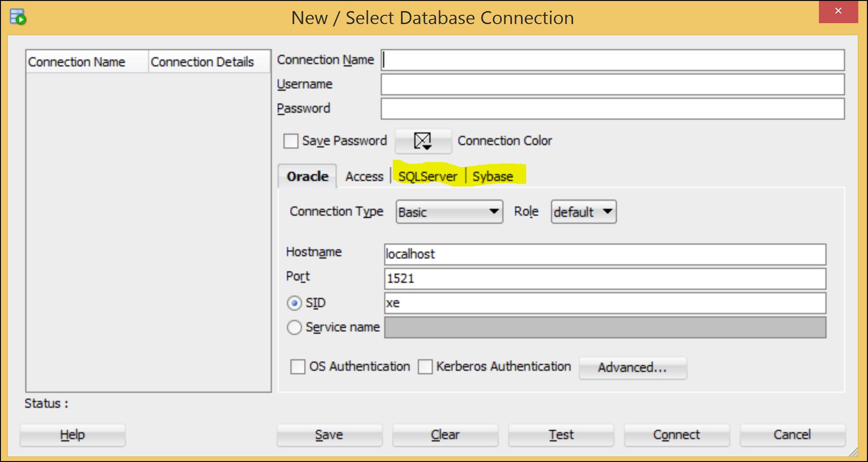Select the SID radio button
The image size is (868, 462).
tap(294, 303)
